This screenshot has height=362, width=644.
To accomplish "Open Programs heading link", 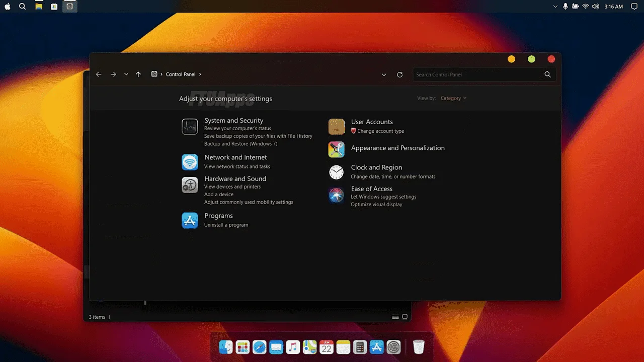I will pos(218,216).
